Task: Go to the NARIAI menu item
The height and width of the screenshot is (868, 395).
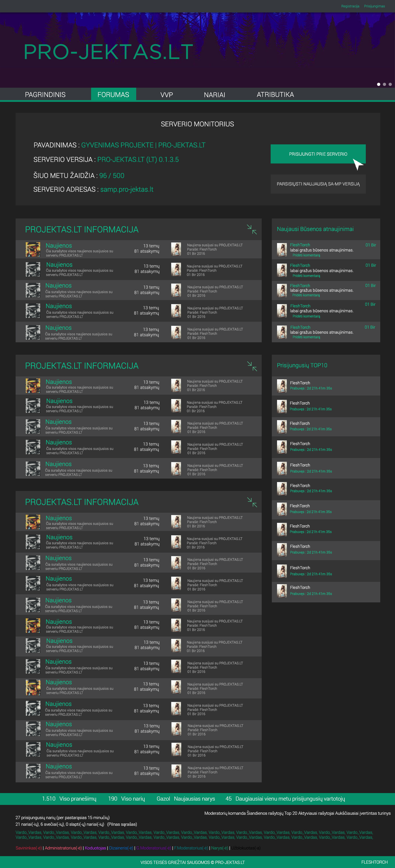Action: pos(215,95)
